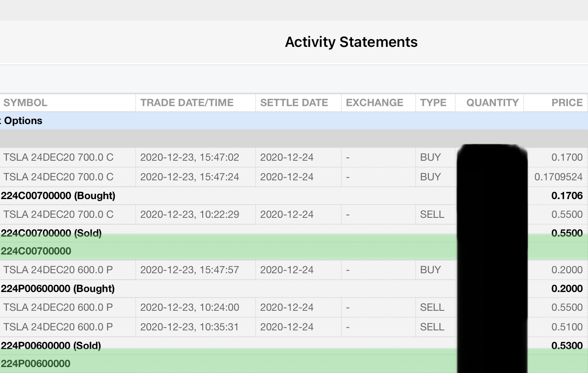The image size is (588, 373).
Task: Select the EXCHANGE column header
Action: (374, 103)
